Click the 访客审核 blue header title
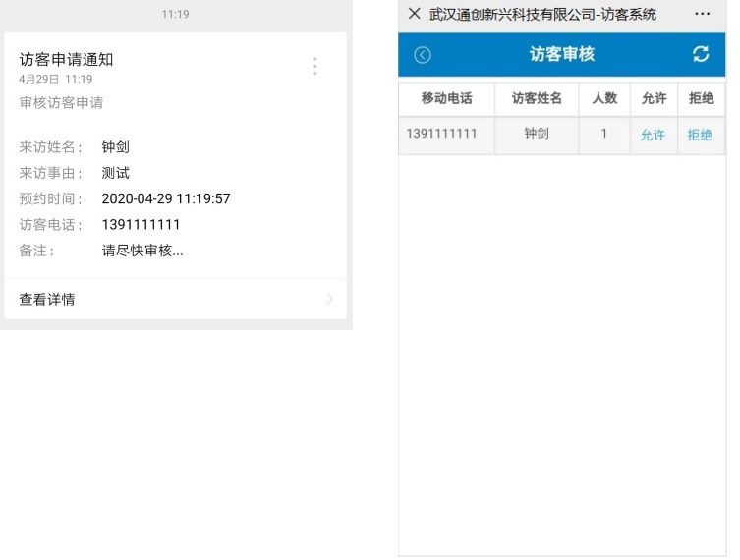This screenshot has height=560, width=740. (x=562, y=54)
